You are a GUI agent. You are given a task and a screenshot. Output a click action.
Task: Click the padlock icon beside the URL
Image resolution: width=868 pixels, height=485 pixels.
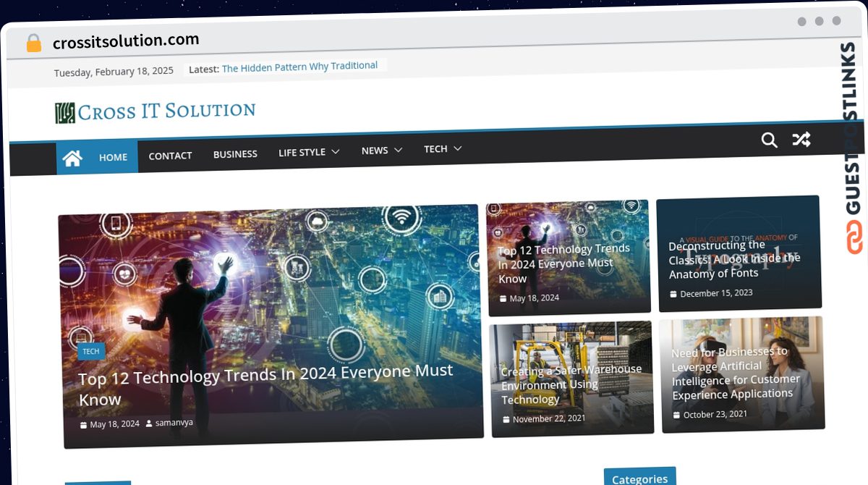34,43
